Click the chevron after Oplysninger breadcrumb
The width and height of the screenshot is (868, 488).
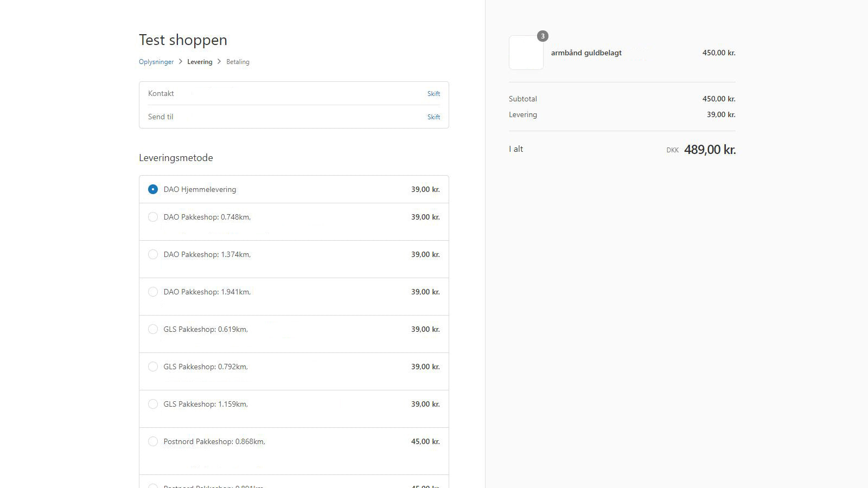181,61
